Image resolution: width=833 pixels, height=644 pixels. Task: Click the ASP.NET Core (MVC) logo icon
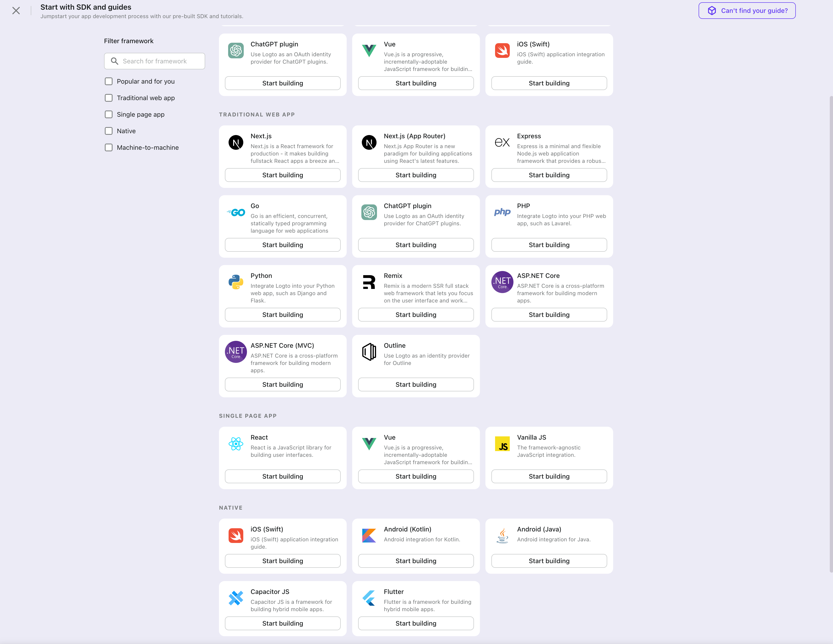pyautogui.click(x=236, y=352)
